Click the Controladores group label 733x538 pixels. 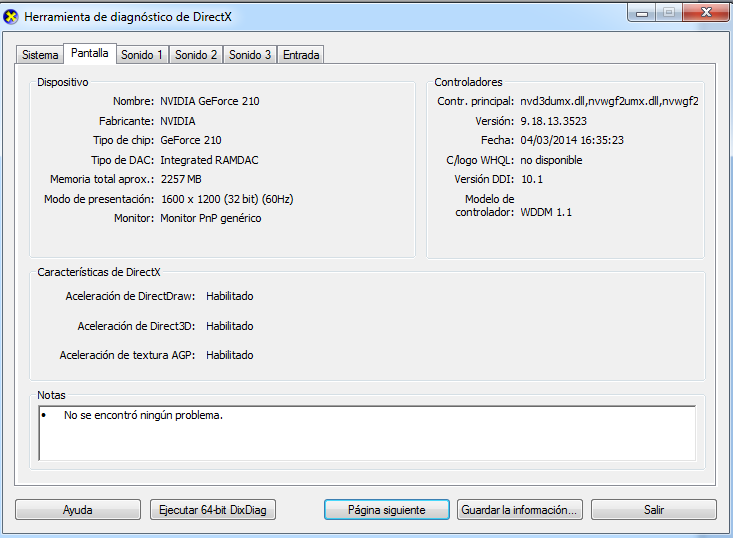click(x=468, y=82)
